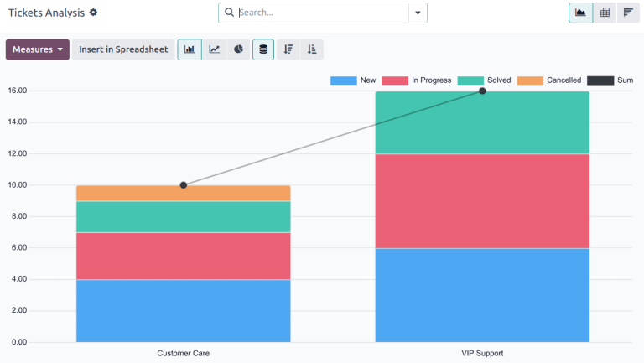Viewport: 644px width, 363px height.
Task: Sort chart in descending order
Action: pyautogui.click(x=288, y=49)
